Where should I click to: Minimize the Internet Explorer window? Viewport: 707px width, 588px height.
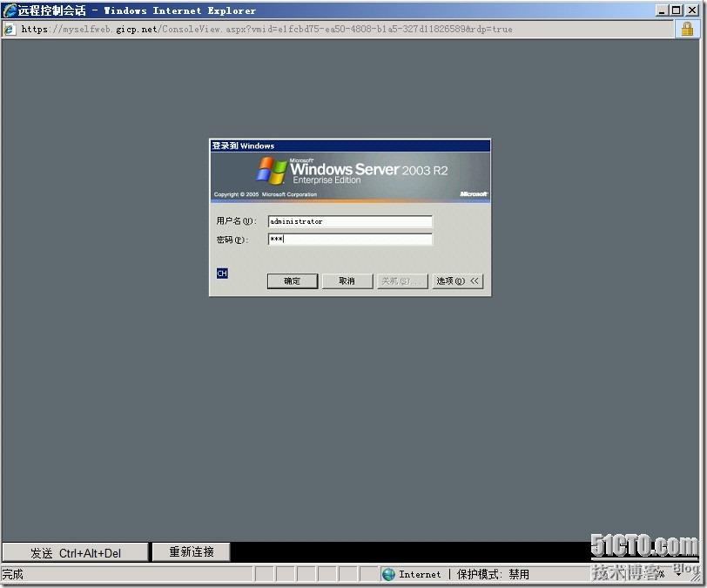coord(662,10)
